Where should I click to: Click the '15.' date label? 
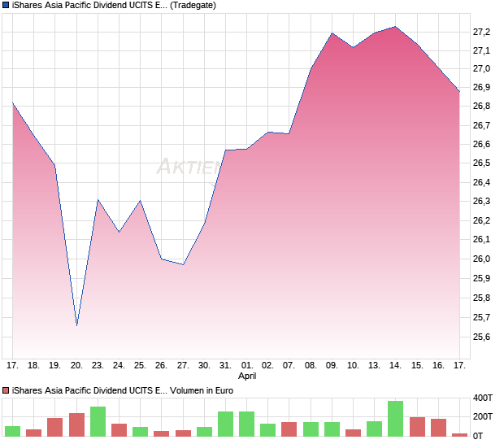click(x=417, y=366)
